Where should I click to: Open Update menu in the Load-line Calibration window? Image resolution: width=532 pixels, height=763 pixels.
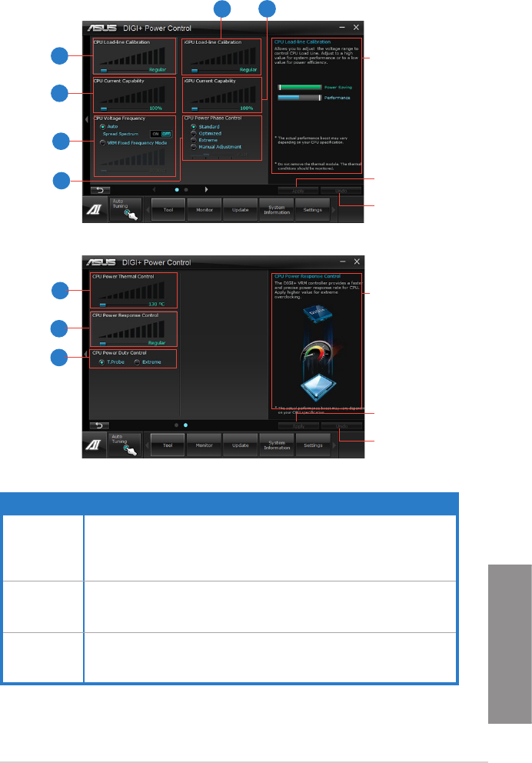coord(240,210)
